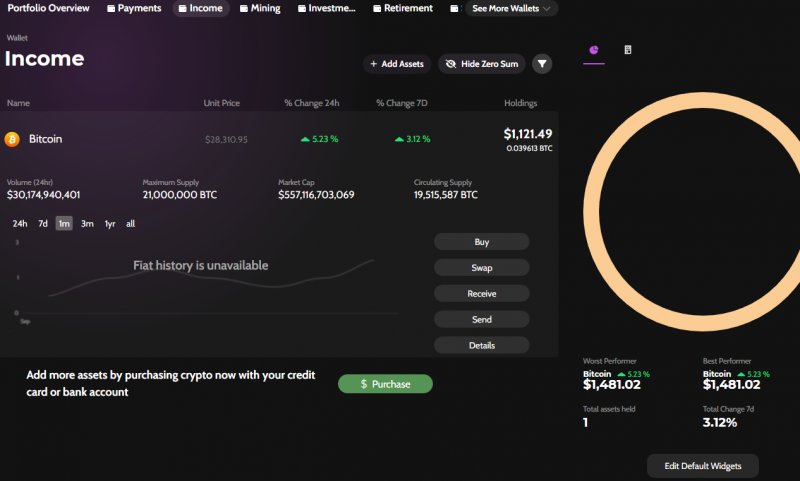Image resolution: width=800 pixels, height=481 pixels.
Task: Click the pie chart widget icon
Action: click(594, 49)
